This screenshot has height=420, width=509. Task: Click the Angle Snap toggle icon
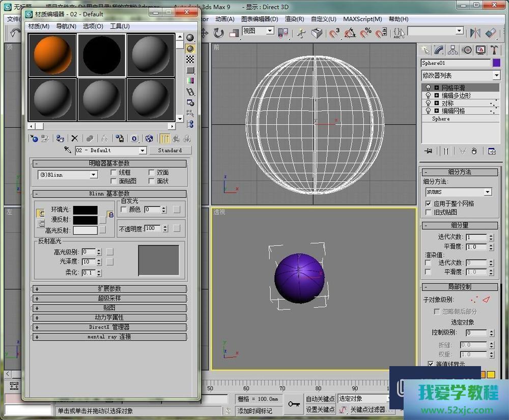click(x=350, y=33)
